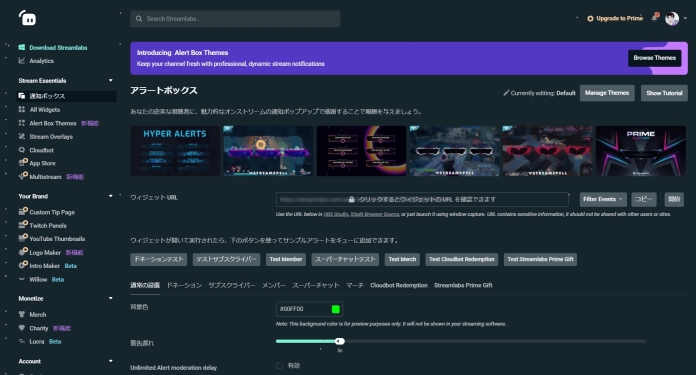Click the Merch shirt icon
This screenshot has height=375, width=696.
click(x=21, y=314)
